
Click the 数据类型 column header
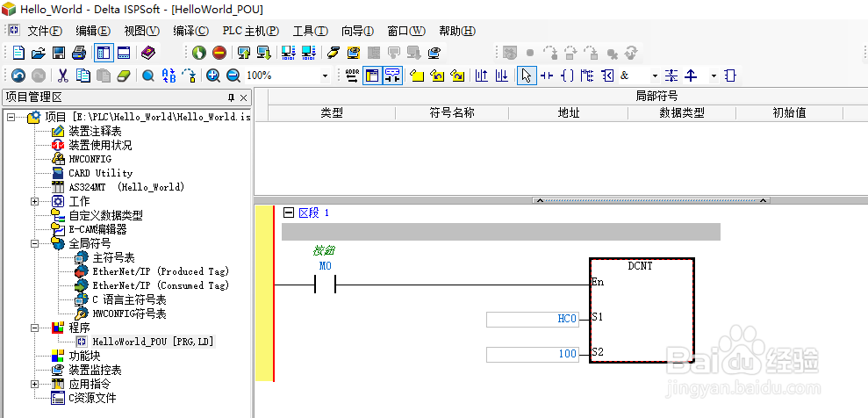point(682,113)
